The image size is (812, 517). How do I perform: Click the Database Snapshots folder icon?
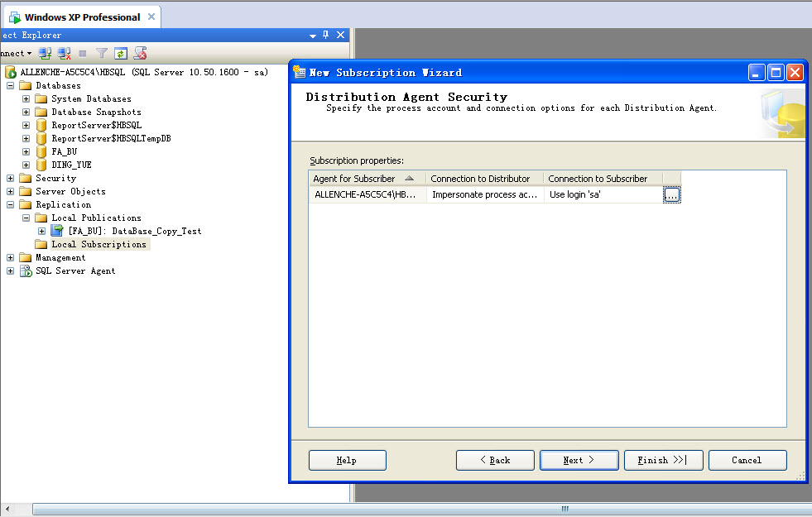[x=41, y=112]
